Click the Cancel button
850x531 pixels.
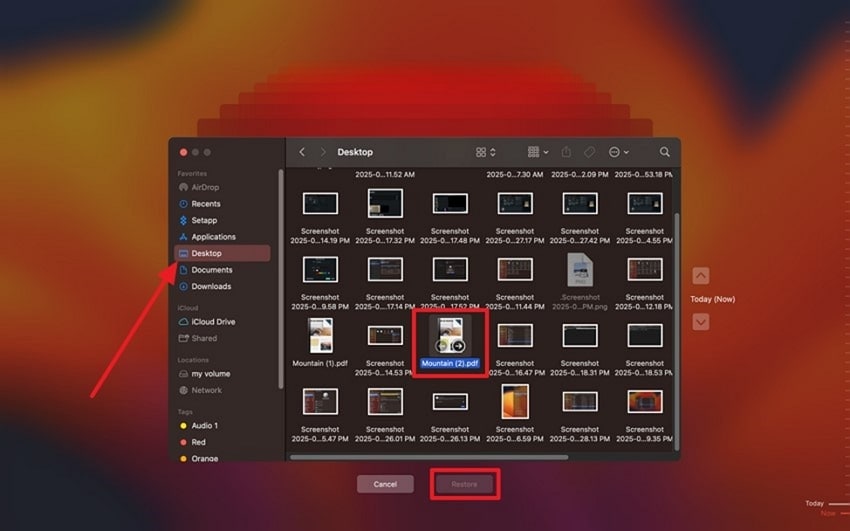click(x=385, y=484)
